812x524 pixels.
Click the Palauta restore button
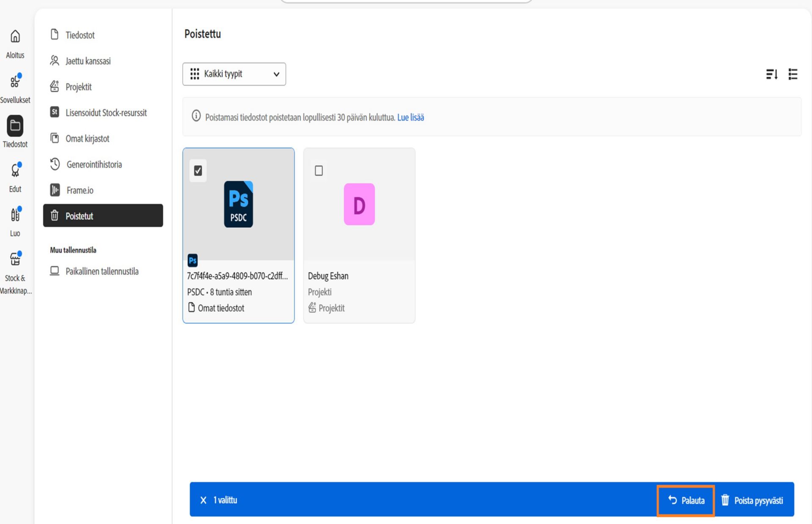686,500
